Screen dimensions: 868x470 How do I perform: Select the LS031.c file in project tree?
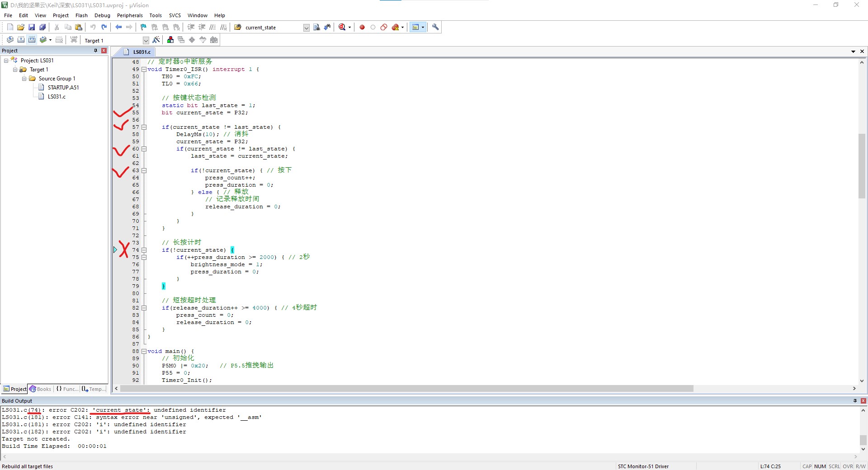click(x=57, y=97)
